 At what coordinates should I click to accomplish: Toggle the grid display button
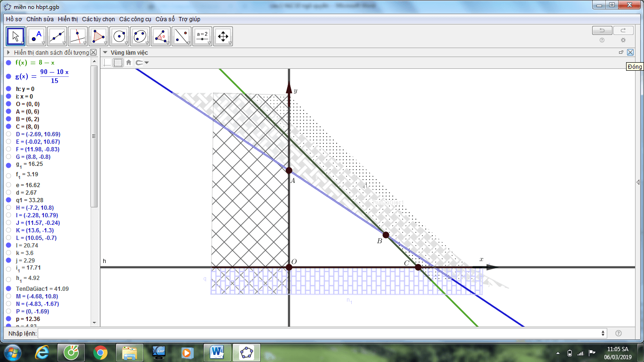click(x=118, y=62)
